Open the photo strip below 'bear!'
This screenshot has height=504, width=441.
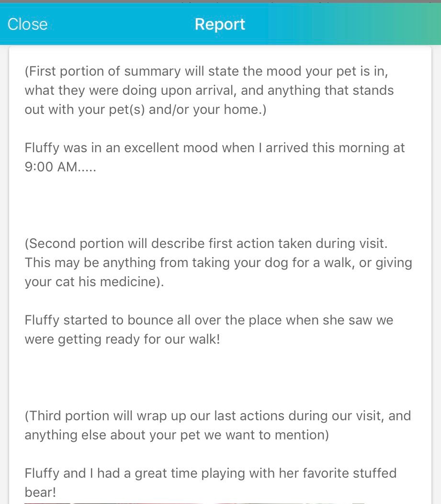point(220,503)
